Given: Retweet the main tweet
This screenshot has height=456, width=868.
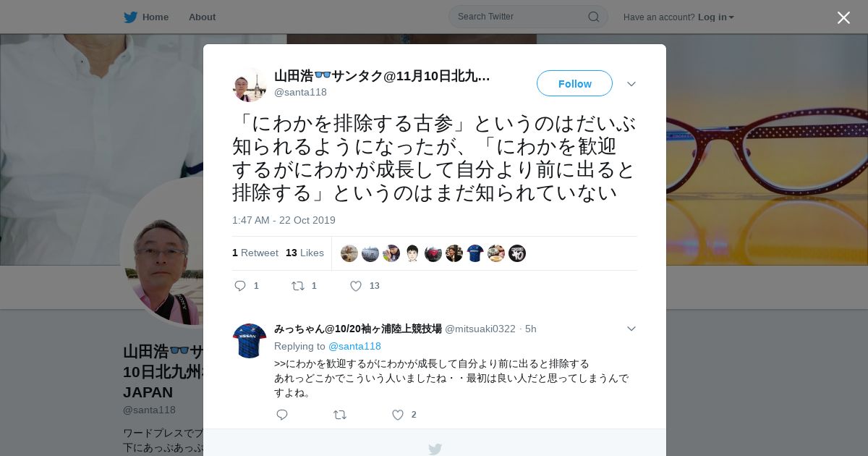Looking at the screenshot, I should [297, 286].
